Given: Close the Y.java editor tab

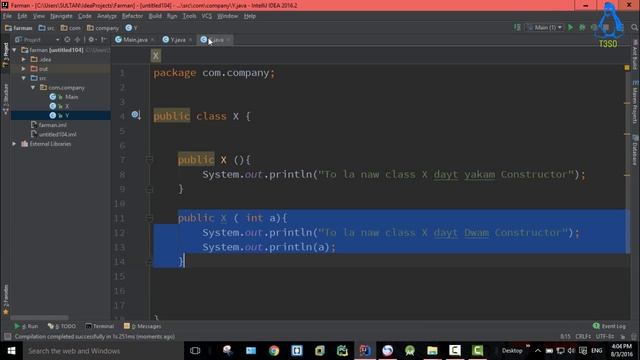Looking at the screenshot, I should coord(190,40).
